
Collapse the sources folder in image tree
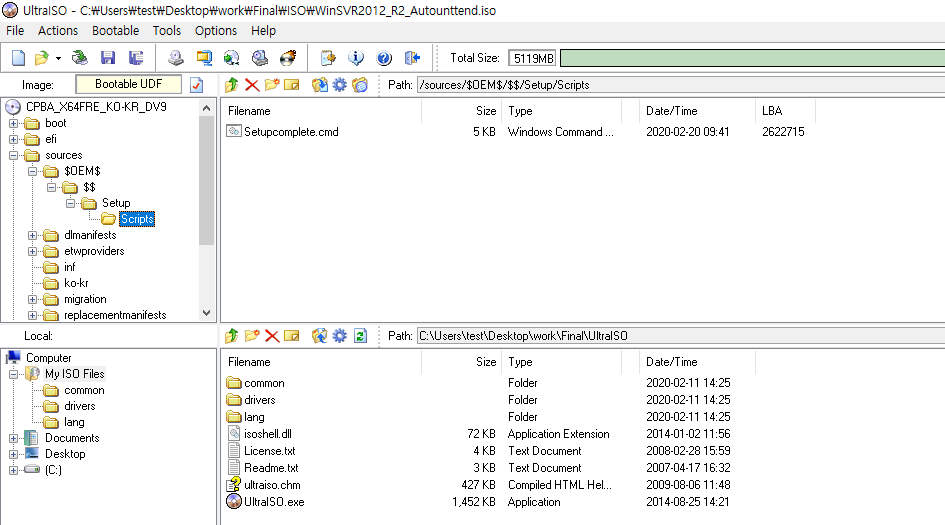[13, 156]
